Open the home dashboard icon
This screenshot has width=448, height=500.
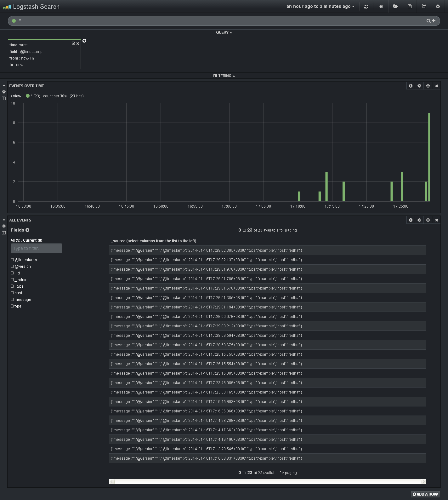[x=381, y=6]
